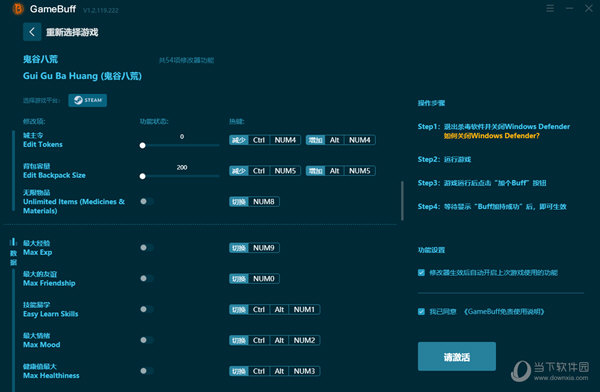Click the 54 trainer functions count text
600x392 pixels.
186,60
